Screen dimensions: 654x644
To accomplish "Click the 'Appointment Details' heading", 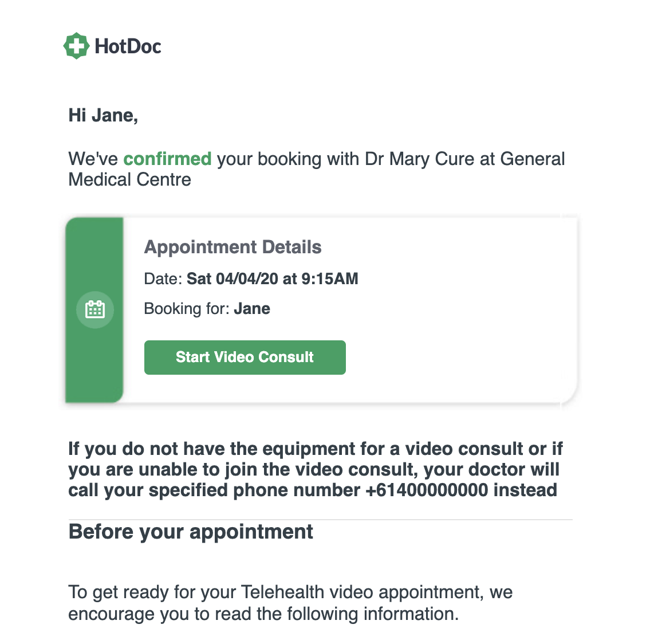I will (x=233, y=247).
